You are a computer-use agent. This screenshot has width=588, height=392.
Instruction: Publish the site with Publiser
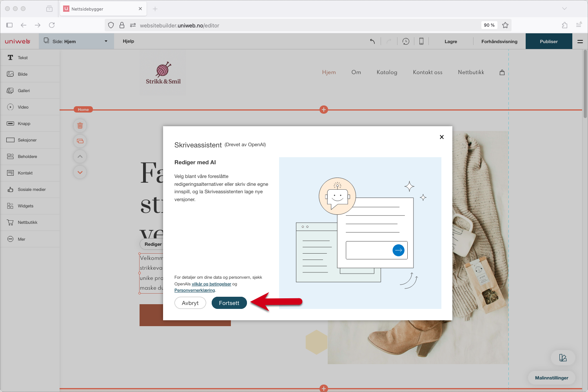coord(549,41)
